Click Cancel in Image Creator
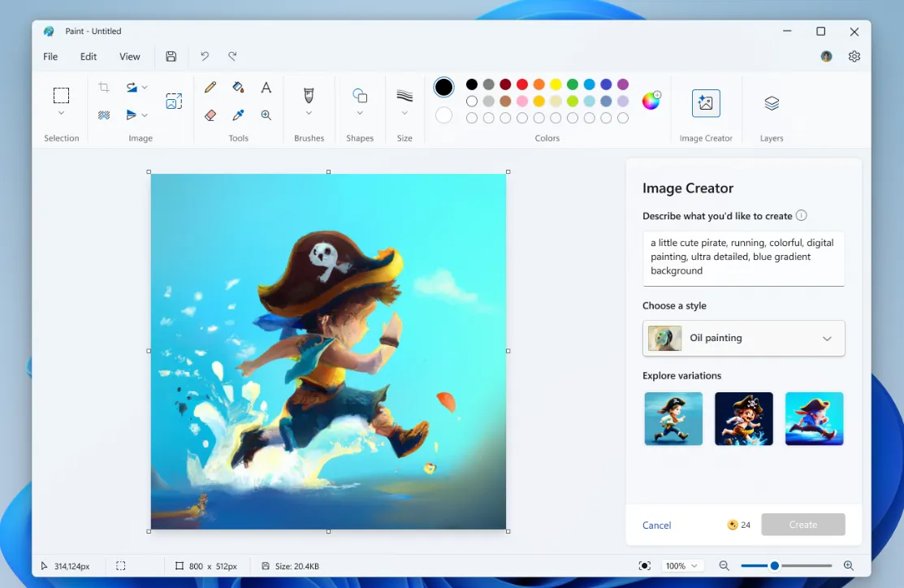This screenshot has height=588, width=904. 656,525
